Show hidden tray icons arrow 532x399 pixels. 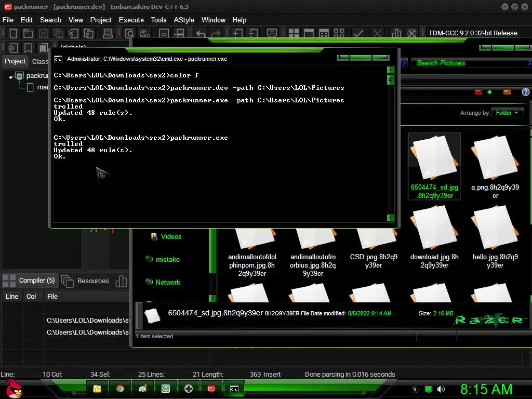[415, 390]
